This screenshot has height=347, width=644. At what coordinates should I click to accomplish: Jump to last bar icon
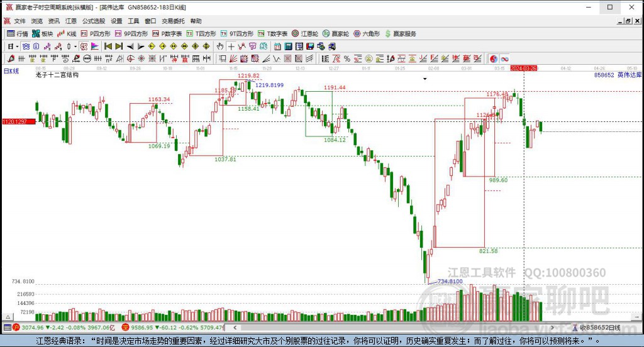(119, 47)
